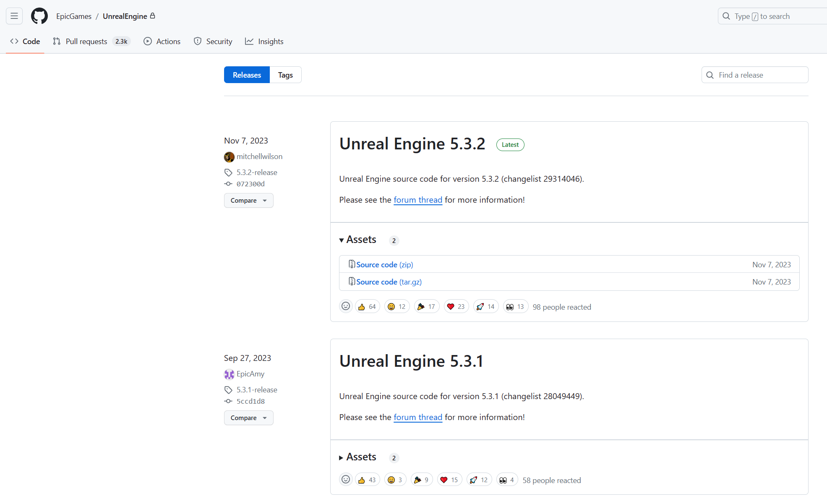Screen dimensions: 827x504
Task: Toggle thumbs up reaction with 43 count
Action: tap(368, 480)
